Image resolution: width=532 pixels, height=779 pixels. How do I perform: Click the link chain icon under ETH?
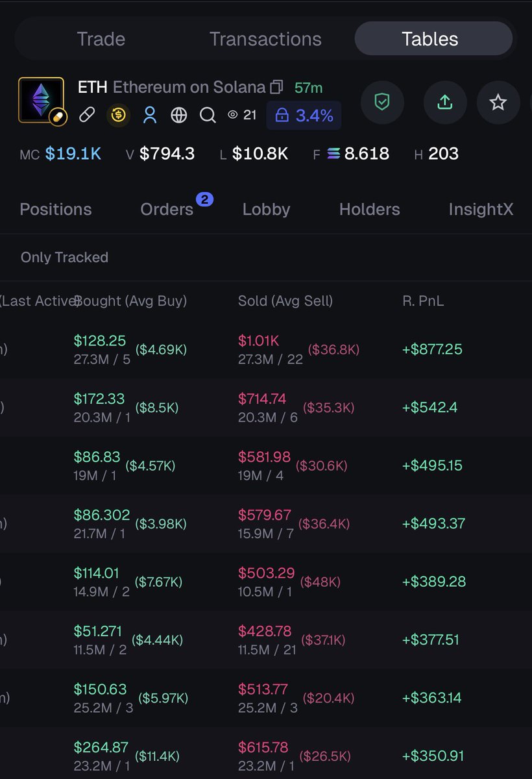pyautogui.click(x=86, y=116)
